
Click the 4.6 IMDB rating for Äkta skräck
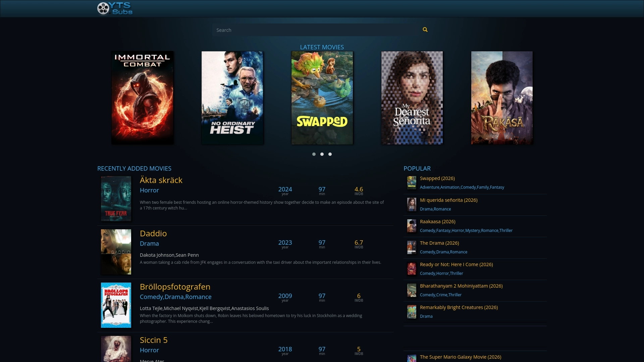pyautogui.click(x=359, y=189)
